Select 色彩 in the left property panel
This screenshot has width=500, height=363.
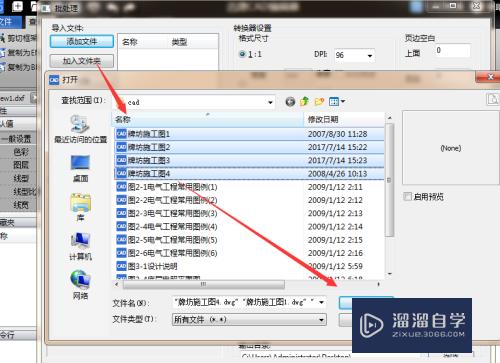tap(21, 152)
